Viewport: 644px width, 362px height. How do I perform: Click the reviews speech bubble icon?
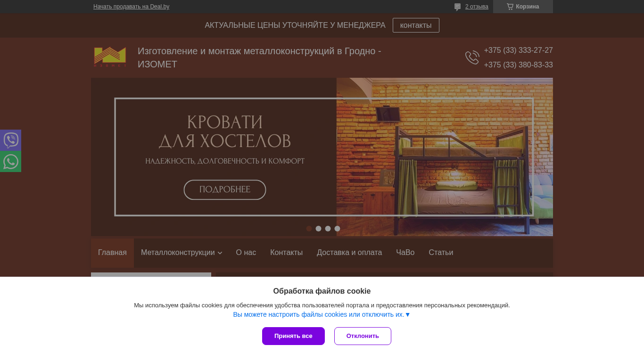[x=457, y=7]
